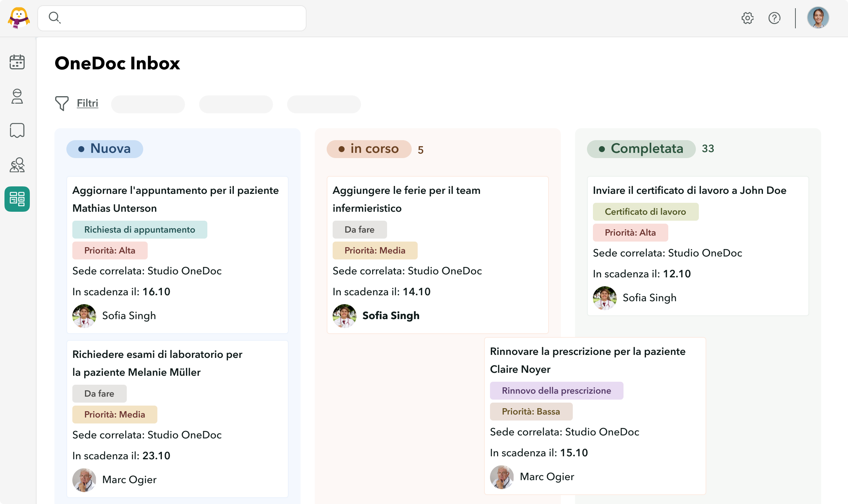The image size is (848, 504).
Task: Toggle the Nuova status pill
Action: [105, 149]
